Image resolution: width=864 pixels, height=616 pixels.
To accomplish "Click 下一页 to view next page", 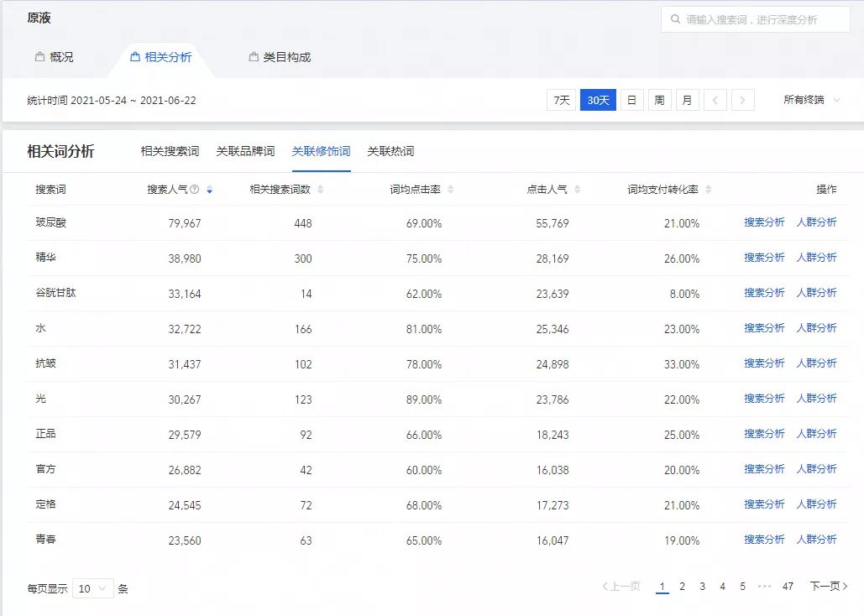I will point(825,586).
